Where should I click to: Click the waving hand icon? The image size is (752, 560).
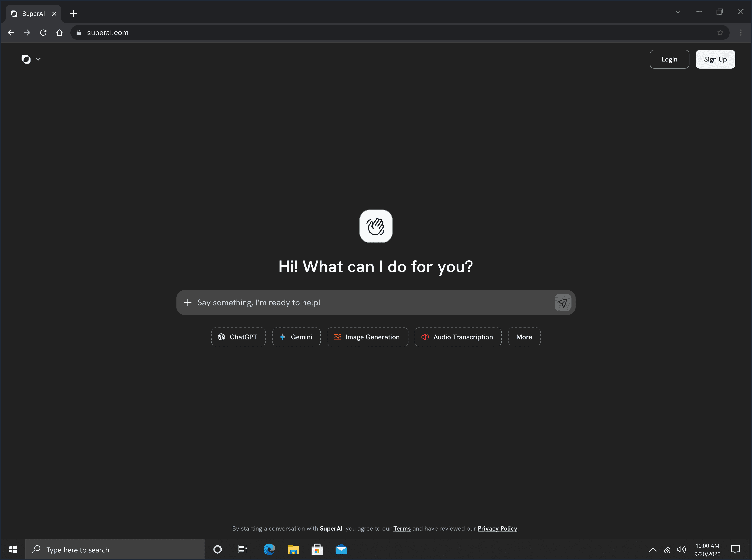click(376, 226)
